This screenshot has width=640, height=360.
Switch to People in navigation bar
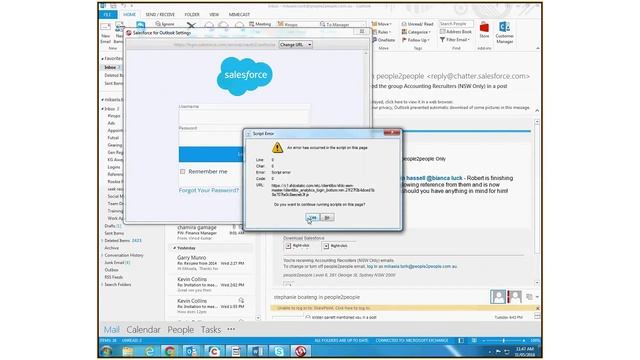click(x=180, y=329)
